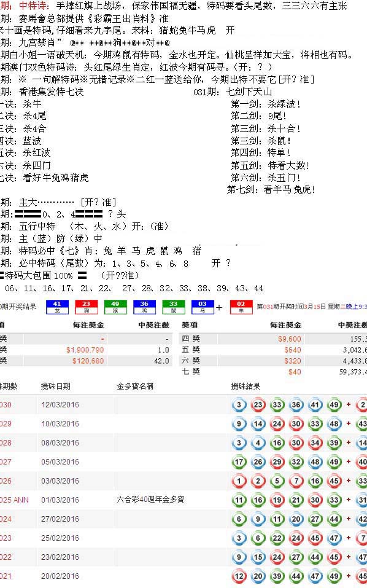
Task: Select ball 48 in the 10/03/2016 row
Action: pyautogui.click(x=334, y=424)
